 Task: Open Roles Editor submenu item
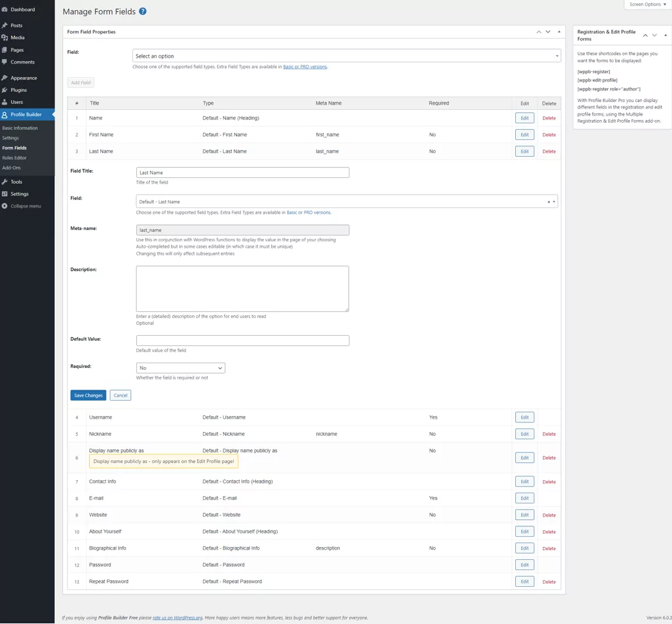click(x=14, y=158)
